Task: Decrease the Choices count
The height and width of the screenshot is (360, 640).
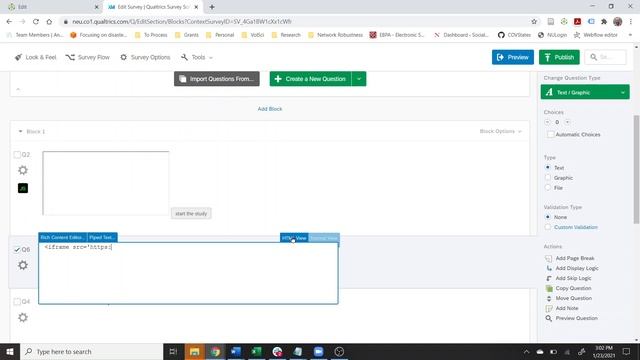Action: 547,122
